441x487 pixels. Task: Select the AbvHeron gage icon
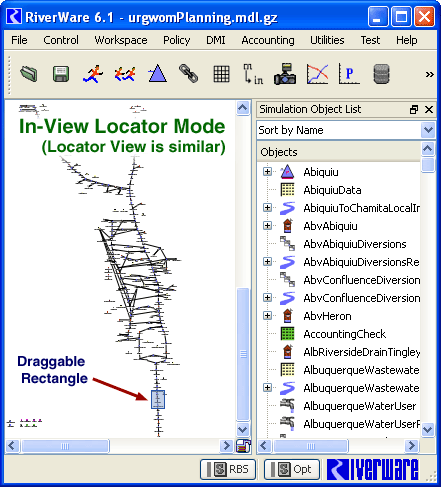tap(287, 316)
